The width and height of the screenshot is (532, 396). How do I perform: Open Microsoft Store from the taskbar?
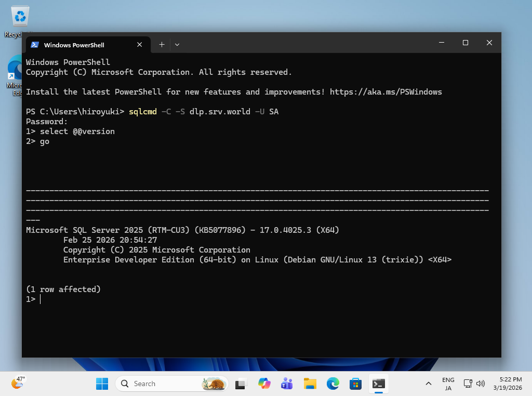[355, 384]
